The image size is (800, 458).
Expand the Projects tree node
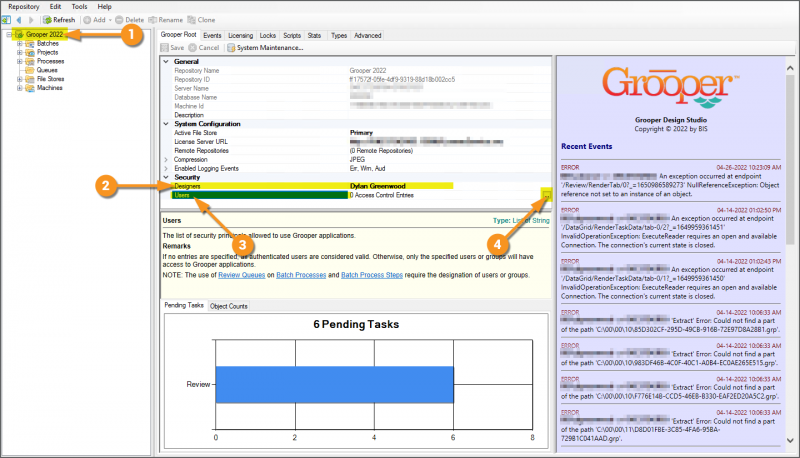pyautogui.click(x=19, y=53)
